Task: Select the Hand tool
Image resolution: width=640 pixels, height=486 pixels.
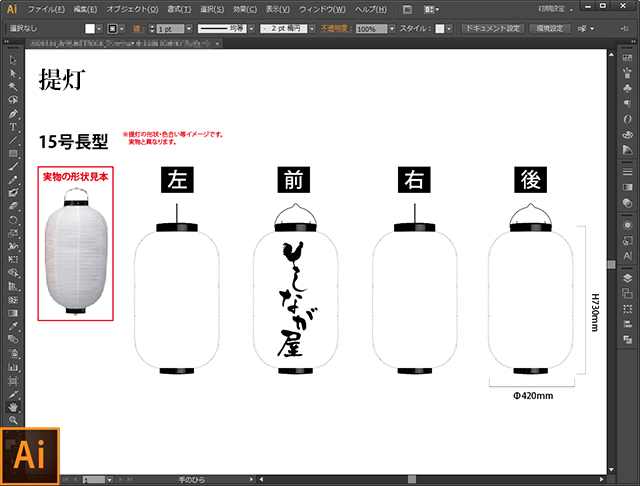Action: click(x=13, y=407)
